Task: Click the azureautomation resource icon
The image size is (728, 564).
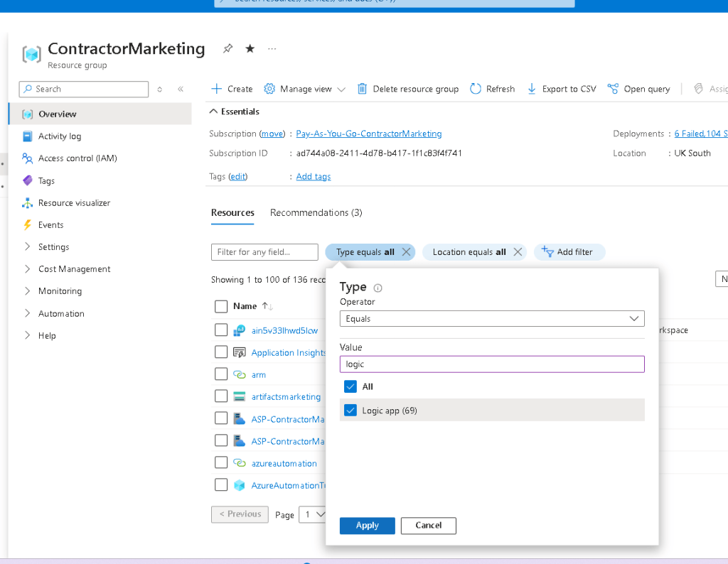Action: point(239,463)
